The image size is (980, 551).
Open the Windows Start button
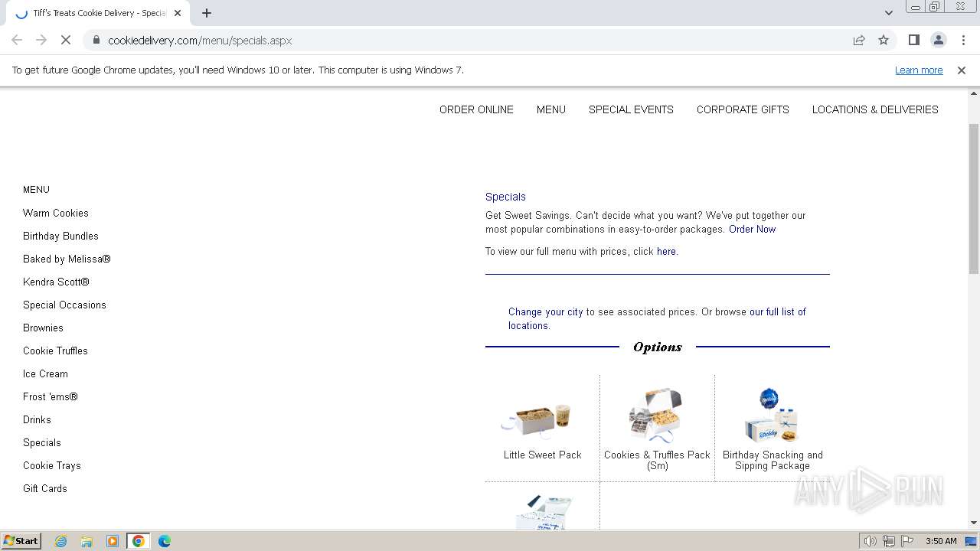click(x=21, y=541)
